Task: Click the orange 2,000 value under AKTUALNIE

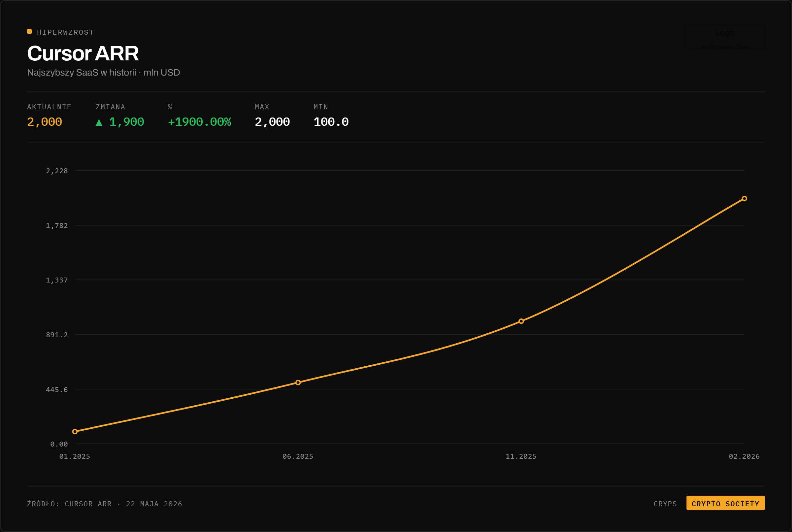Action: click(x=45, y=122)
